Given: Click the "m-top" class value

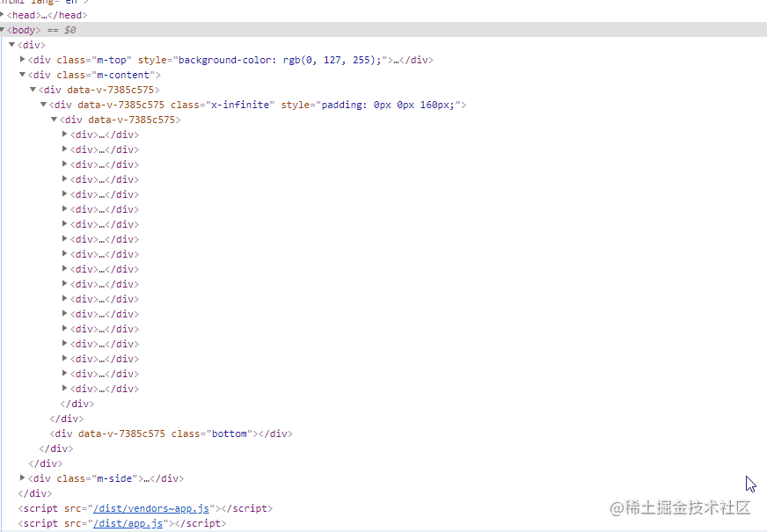Looking at the screenshot, I should click(111, 60).
